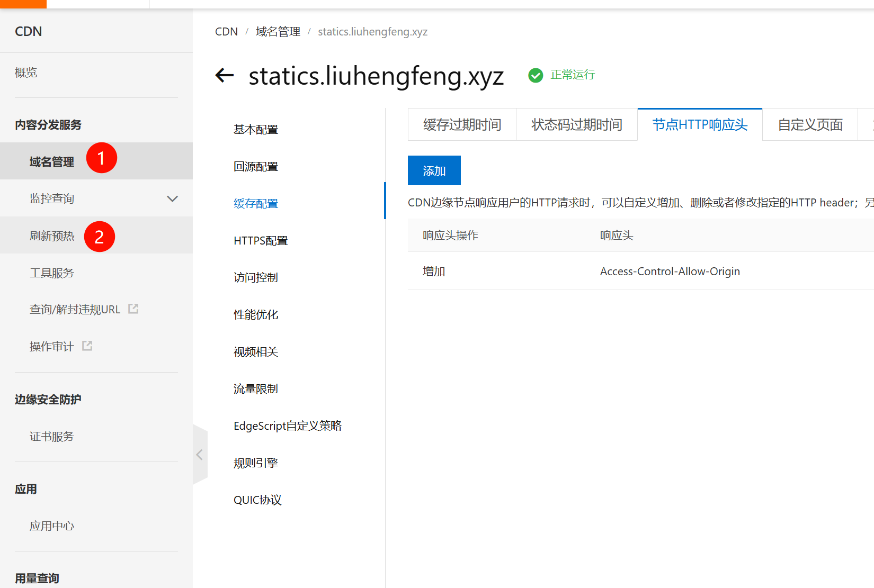874x588 pixels.
Task: Click external link icon next to 操作审计
Action: 87,346
